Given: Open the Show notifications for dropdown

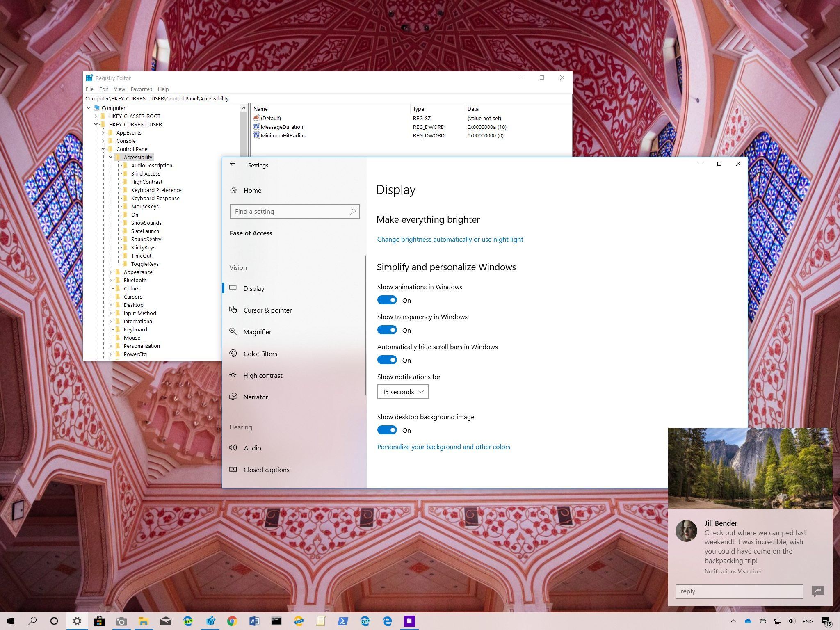Looking at the screenshot, I should tap(402, 392).
